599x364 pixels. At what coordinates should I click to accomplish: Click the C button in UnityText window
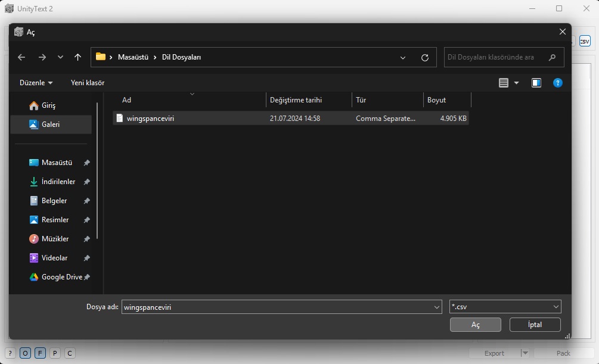click(x=70, y=353)
